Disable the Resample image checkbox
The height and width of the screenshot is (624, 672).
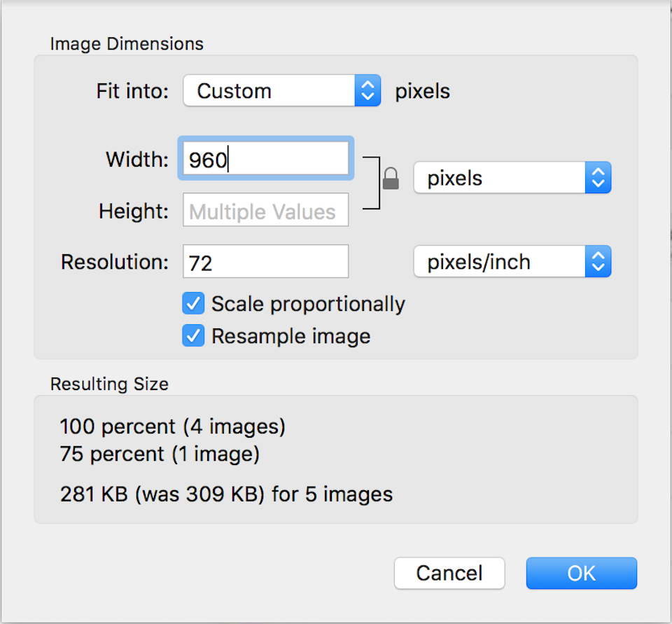click(x=193, y=336)
